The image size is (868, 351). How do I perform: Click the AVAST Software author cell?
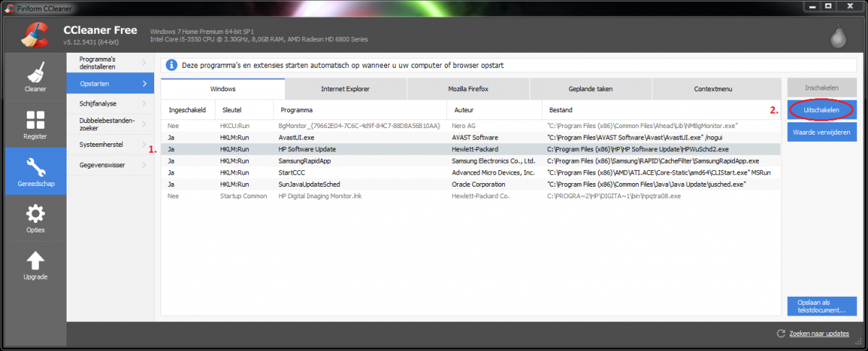(x=475, y=137)
